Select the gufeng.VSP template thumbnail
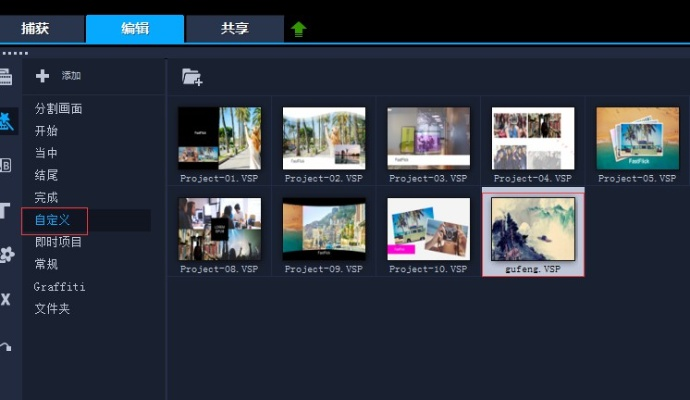 [x=532, y=229]
